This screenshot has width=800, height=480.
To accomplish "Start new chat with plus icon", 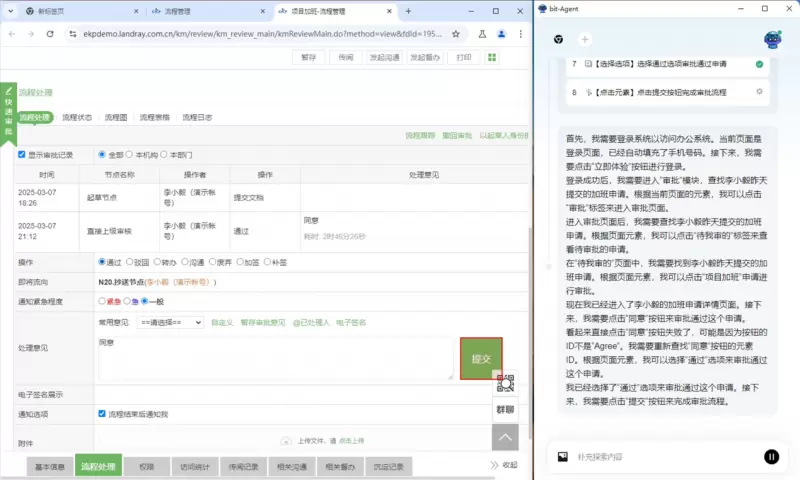I will pyautogui.click(x=585, y=39).
